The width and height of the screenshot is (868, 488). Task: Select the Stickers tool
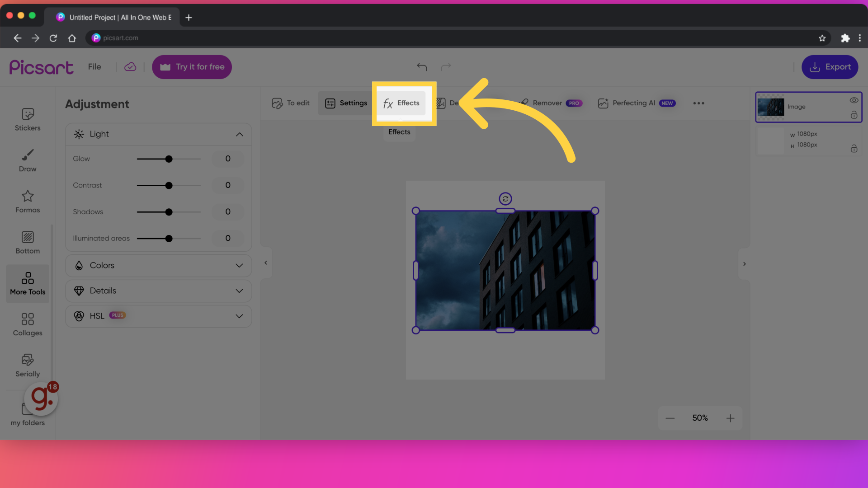(28, 119)
